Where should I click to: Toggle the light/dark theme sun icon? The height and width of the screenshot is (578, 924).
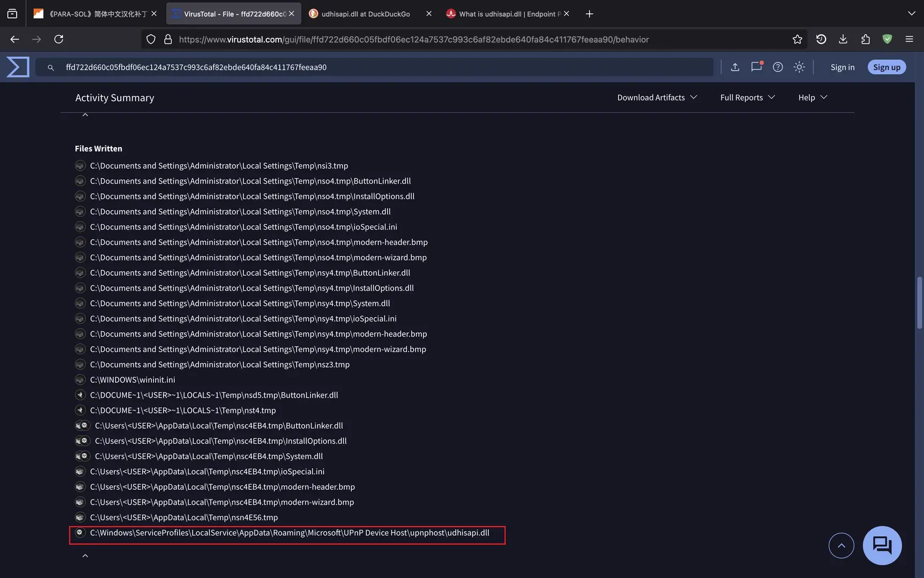click(799, 67)
